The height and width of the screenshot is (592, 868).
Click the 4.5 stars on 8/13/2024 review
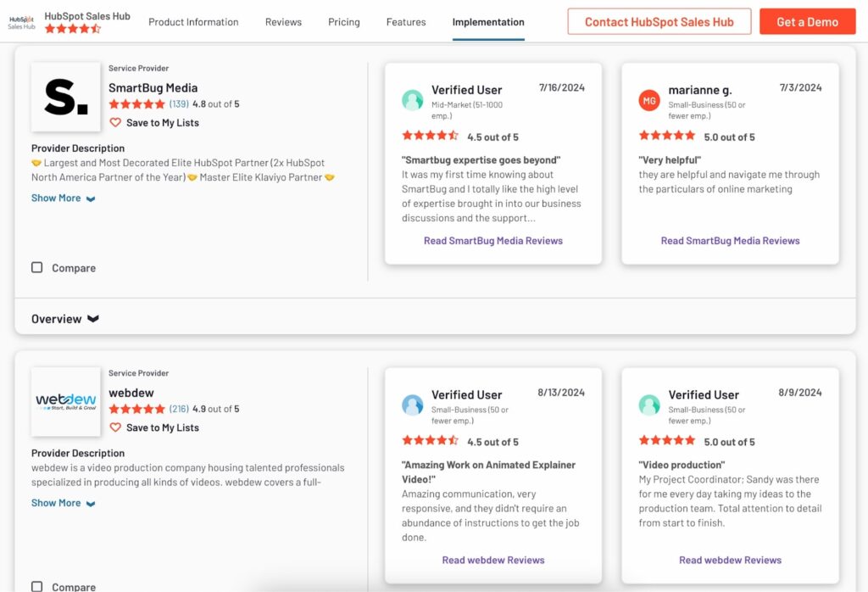coord(430,440)
